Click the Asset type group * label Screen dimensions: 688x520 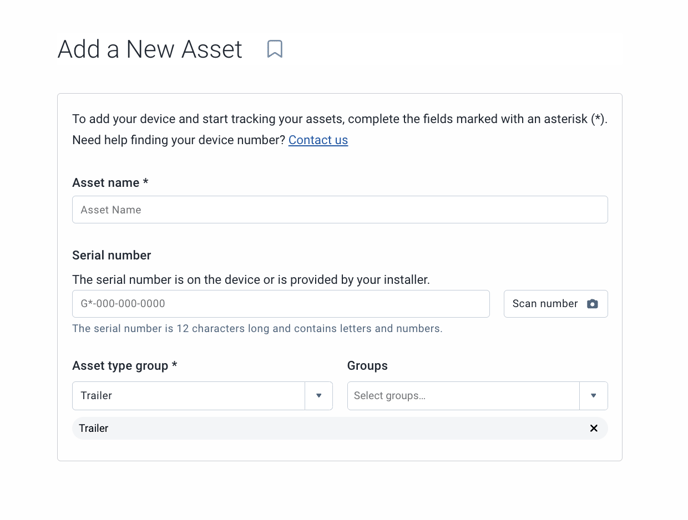pyautogui.click(x=125, y=366)
